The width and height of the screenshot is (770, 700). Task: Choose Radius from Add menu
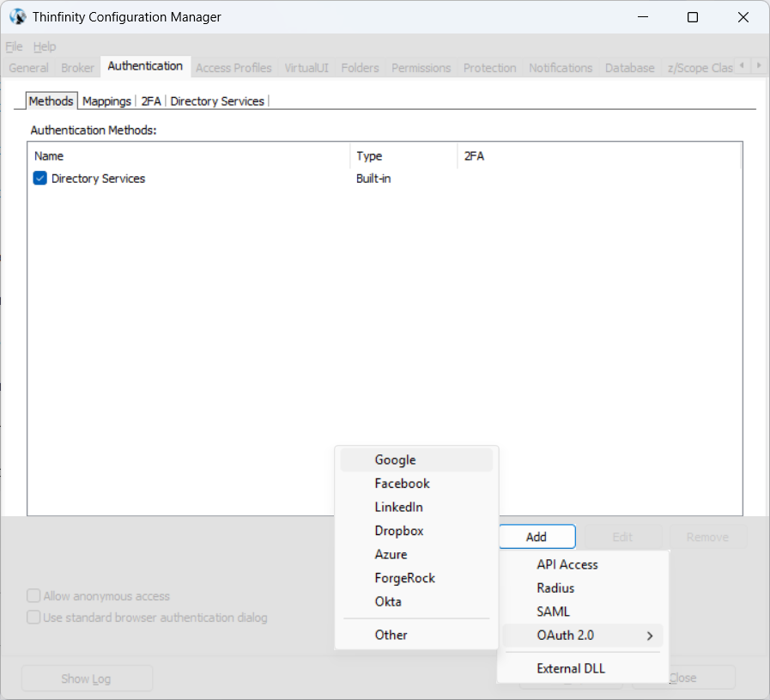(583, 588)
